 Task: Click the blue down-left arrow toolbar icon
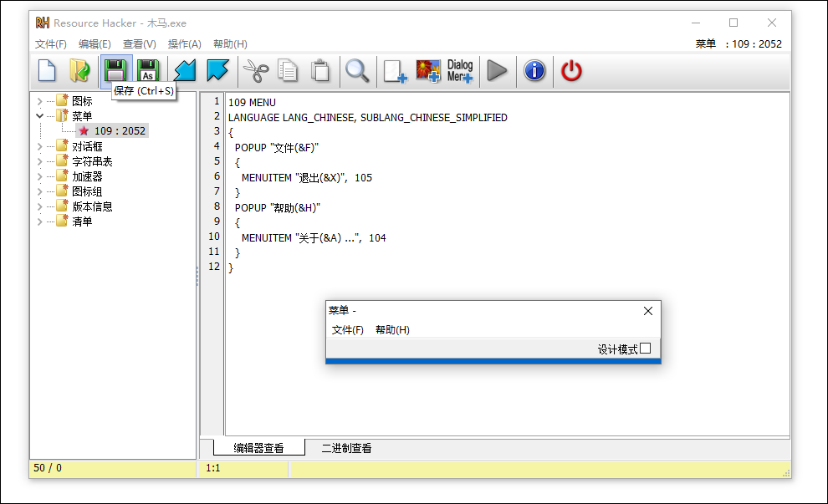[x=185, y=71]
